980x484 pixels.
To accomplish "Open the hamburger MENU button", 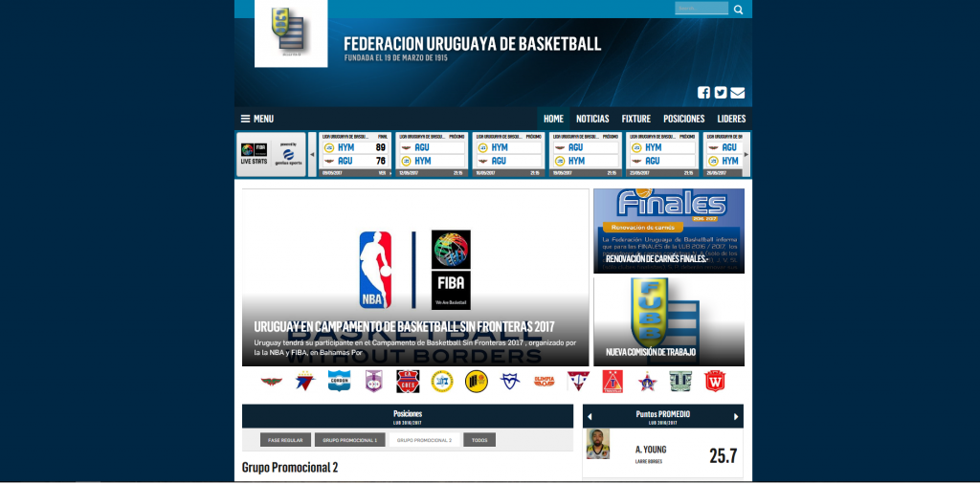I will coord(256,119).
